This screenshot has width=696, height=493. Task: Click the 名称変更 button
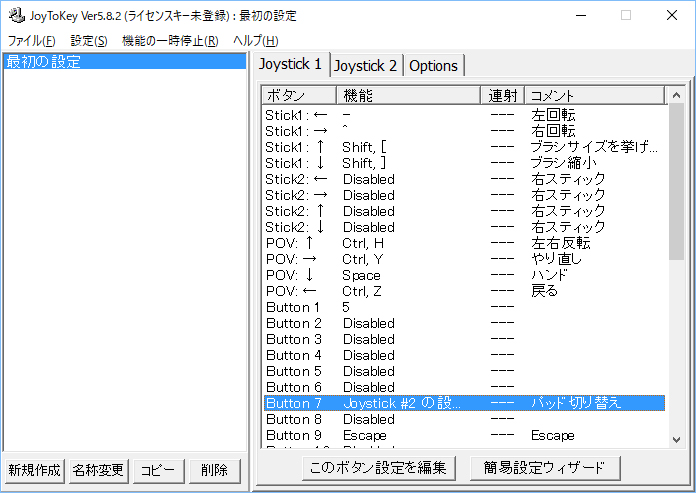click(98, 470)
